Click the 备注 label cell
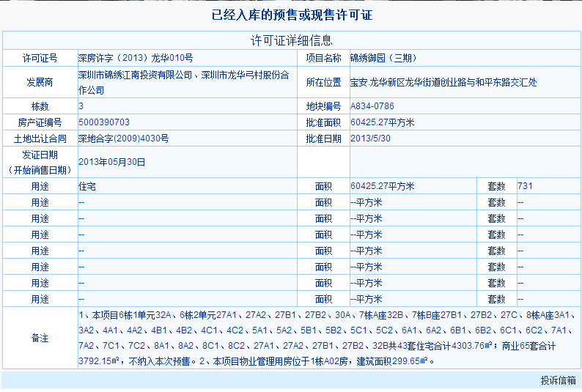 pyautogui.click(x=40, y=338)
